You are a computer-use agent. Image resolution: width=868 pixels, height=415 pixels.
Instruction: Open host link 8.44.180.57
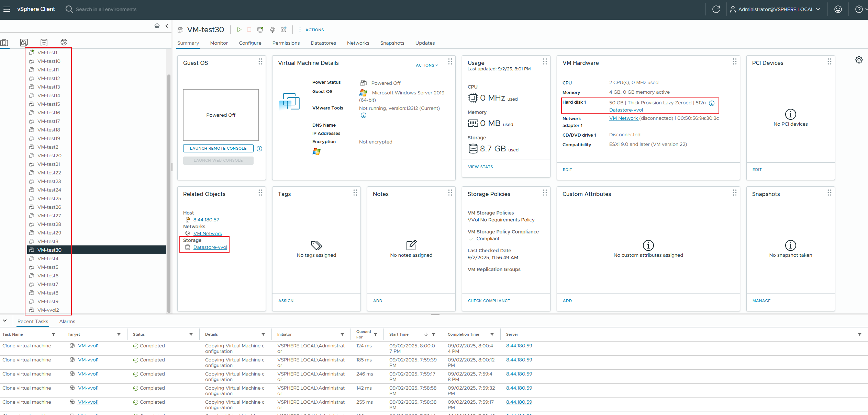coord(206,220)
